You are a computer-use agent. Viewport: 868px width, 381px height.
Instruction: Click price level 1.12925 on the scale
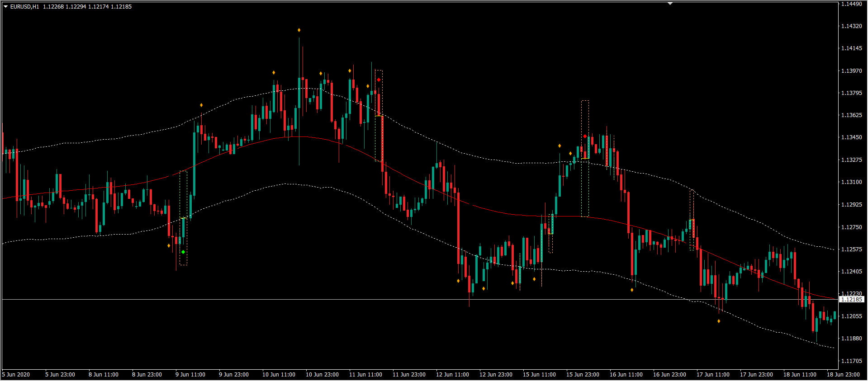(852, 205)
